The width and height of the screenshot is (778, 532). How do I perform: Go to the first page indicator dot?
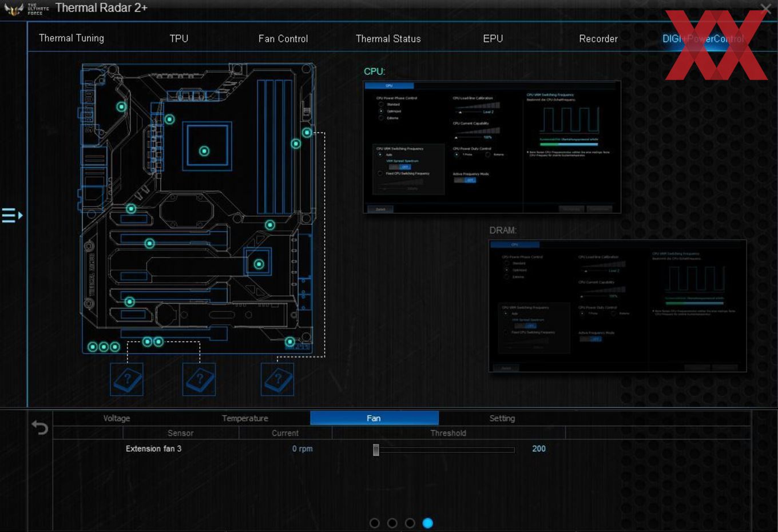[375, 523]
